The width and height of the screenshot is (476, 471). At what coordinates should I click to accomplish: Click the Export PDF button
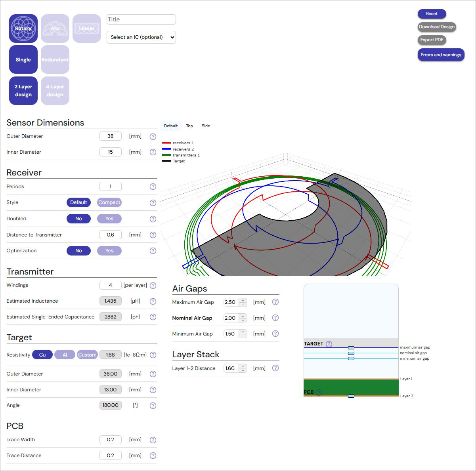pyautogui.click(x=432, y=40)
